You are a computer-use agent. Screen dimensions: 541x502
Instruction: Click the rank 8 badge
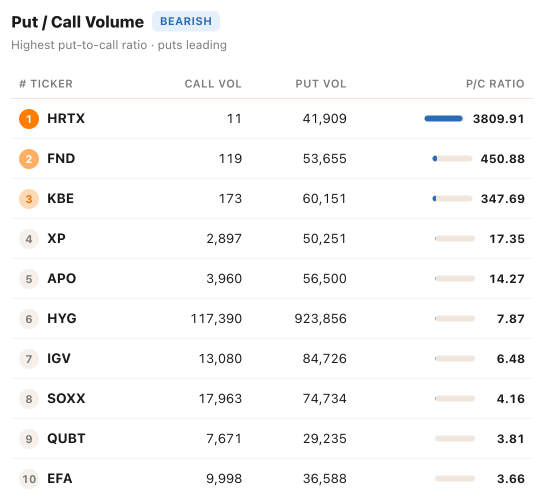29,399
